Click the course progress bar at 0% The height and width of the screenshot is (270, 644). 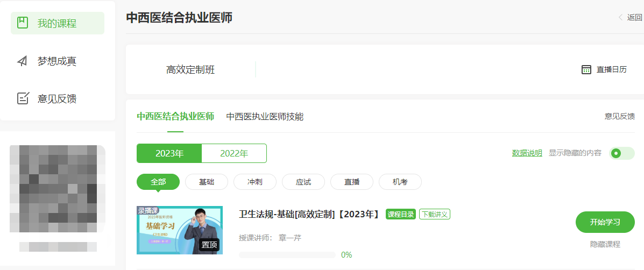pyautogui.click(x=287, y=255)
